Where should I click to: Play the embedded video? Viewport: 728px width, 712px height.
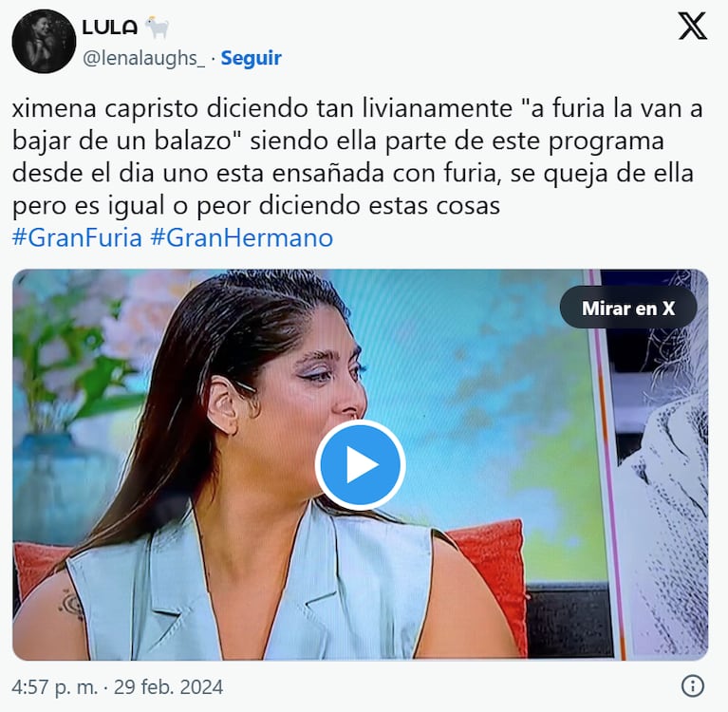pyautogui.click(x=361, y=465)
